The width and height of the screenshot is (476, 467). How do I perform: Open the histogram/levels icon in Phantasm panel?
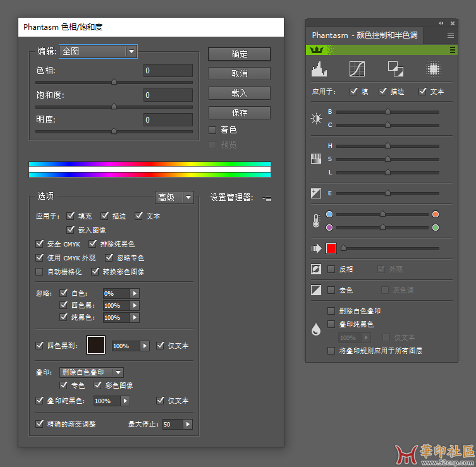[x=319, y=69]
